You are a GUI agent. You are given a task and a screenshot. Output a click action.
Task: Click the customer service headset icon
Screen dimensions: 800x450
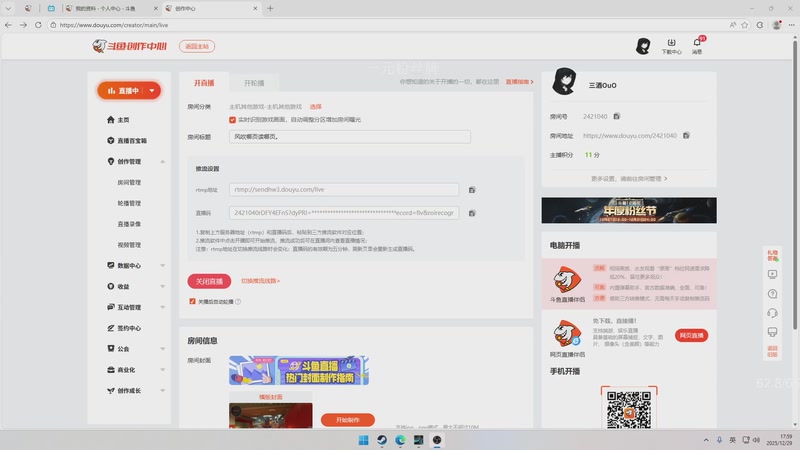click(x=772, y=313)
